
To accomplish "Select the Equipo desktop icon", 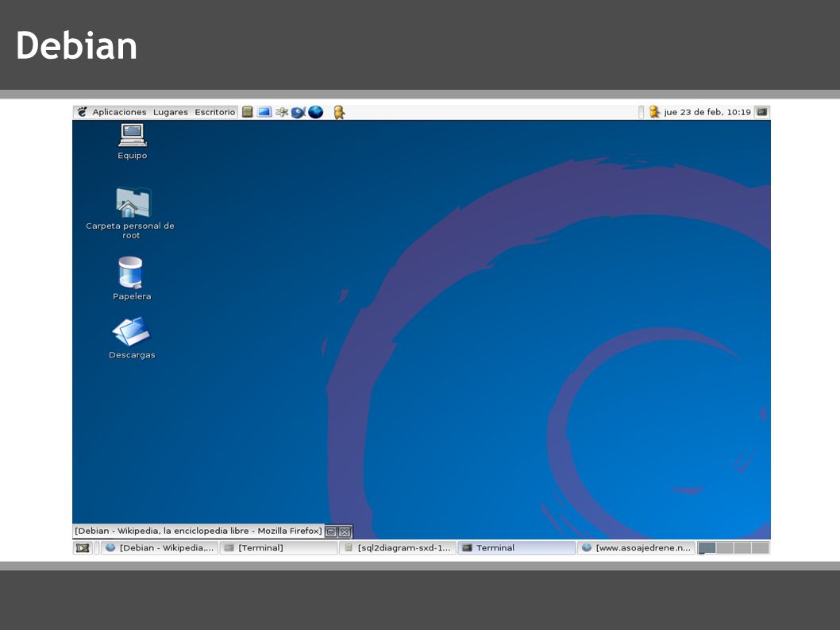I will pos(133,141).
